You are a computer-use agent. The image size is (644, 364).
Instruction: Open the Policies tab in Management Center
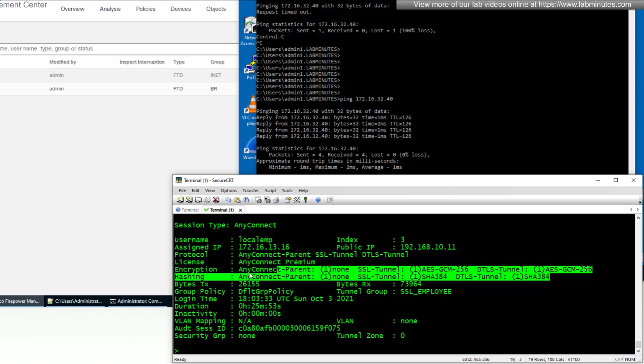[x=145, y=9]
